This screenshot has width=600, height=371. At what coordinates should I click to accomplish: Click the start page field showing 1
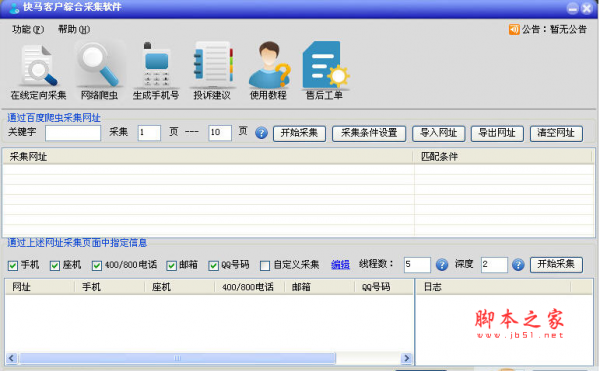click(x=149, y=133)
